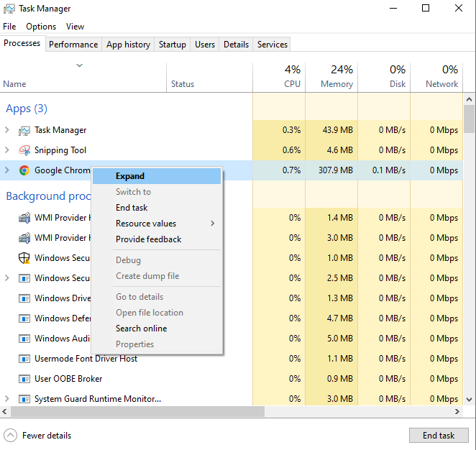
Task: Expand System Guard Runtime Monitor row
Action: click(7, 399)
